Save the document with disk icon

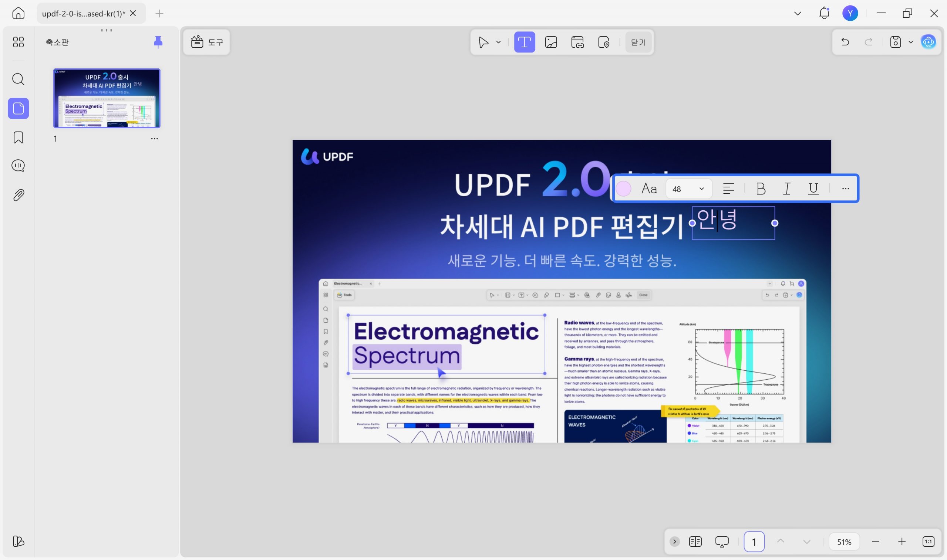click(895, 42)
